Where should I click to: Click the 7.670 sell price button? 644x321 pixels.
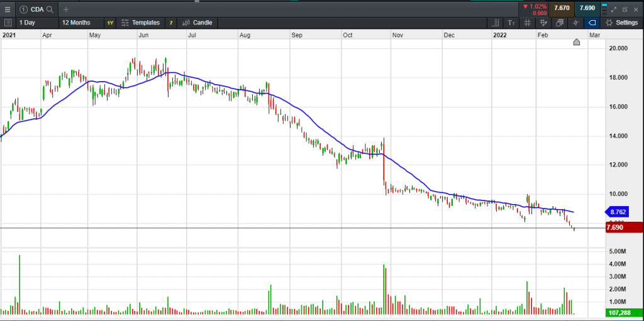(561, 8)
